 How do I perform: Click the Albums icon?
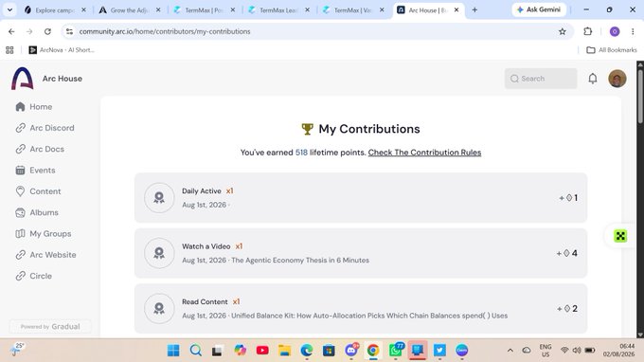[x=20, y=212]
